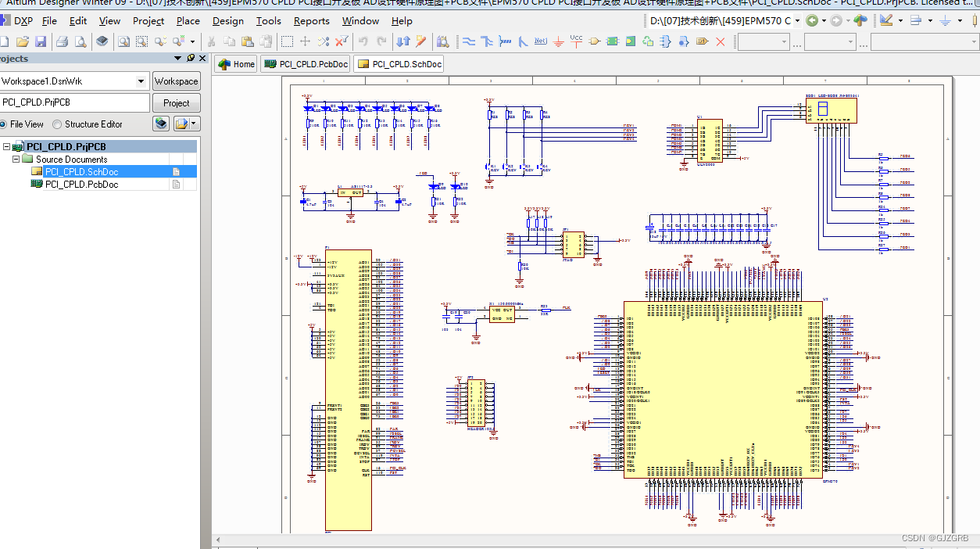Select the Place Net Label tool
This screenshot has width=980, height=549.
[x=540, y=41]
